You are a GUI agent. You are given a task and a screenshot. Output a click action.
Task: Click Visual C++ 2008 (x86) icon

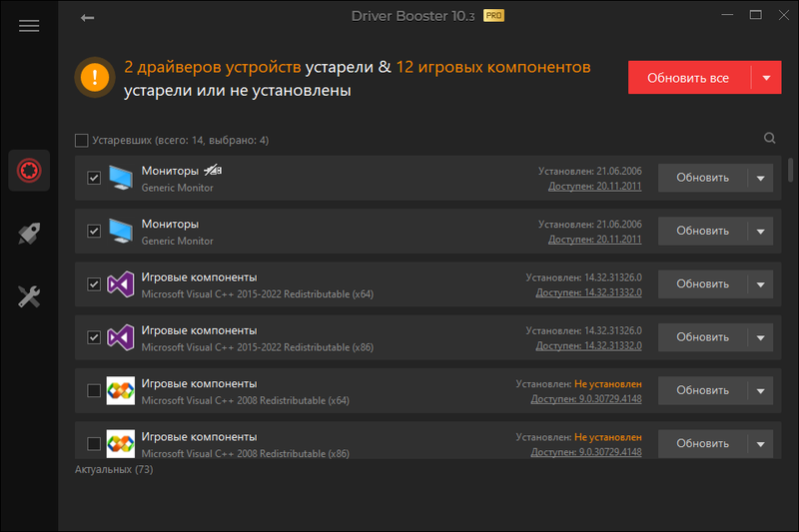(121, 444)
